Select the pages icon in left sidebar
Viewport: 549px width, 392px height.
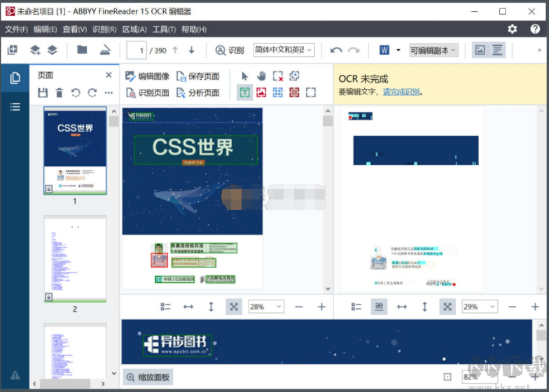click(15, 78)
